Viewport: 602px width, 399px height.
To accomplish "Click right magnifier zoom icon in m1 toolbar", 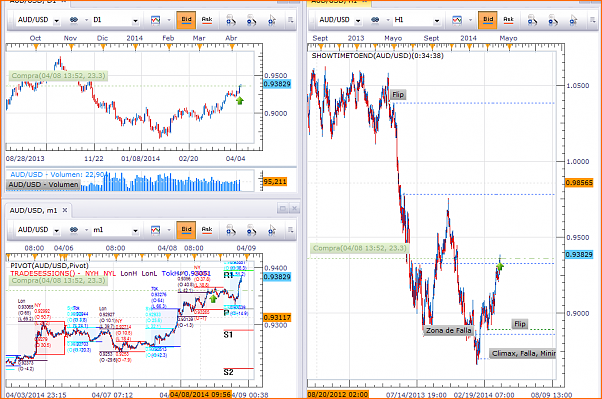I will (x=251, y=230).
